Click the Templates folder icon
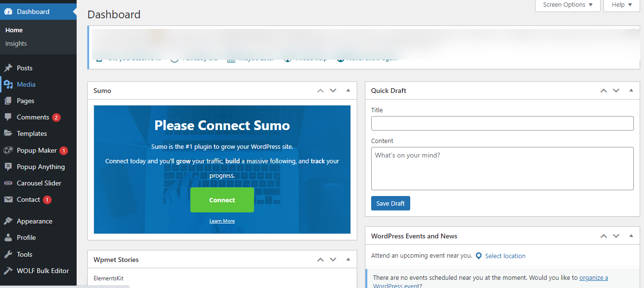Image resolution: width=644 pixels, height=288 pixels. [8, 133]
